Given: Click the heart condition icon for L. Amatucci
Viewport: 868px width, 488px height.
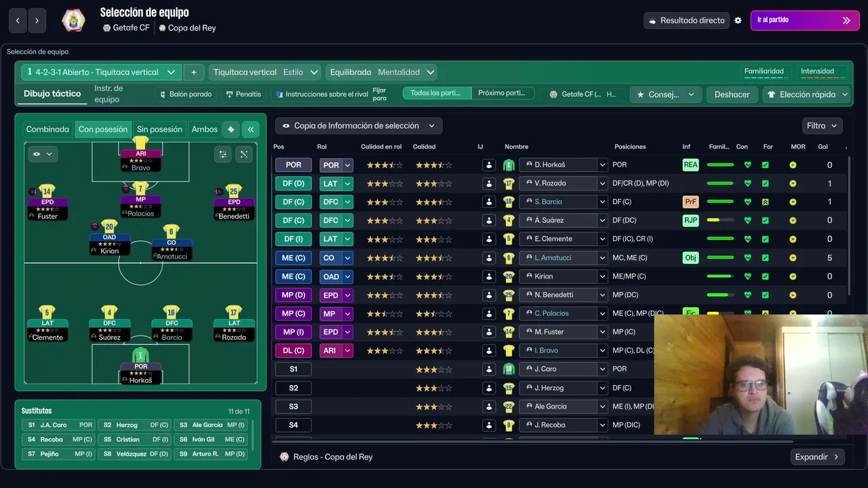Looking at the screenshot, I should [747, 258].
